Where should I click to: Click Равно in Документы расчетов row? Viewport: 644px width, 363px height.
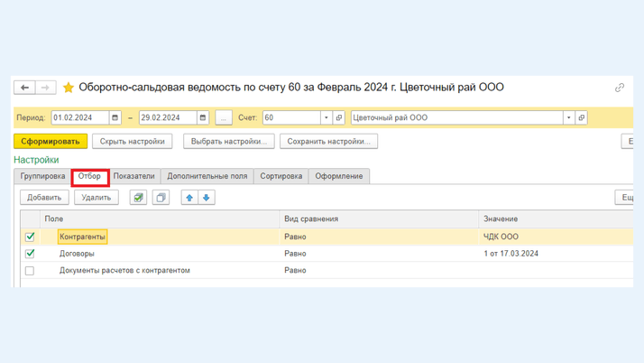click(x=295, y=271)
